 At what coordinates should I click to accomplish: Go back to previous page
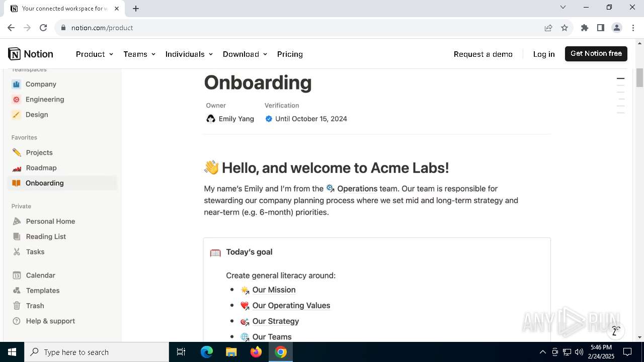pyautogui.click(x=11, y=28)
